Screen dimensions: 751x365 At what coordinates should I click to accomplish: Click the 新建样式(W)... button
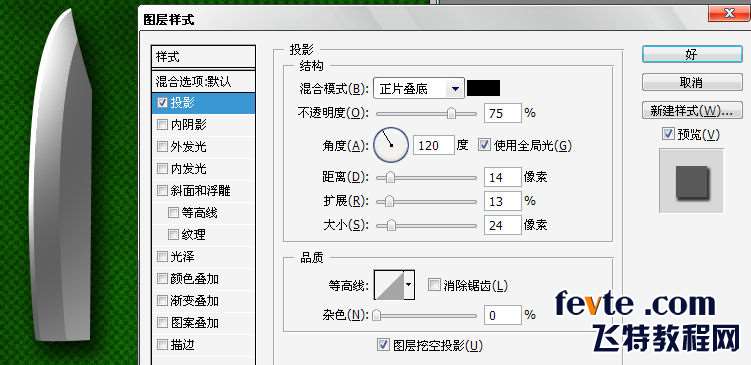(x=692, y=111)
